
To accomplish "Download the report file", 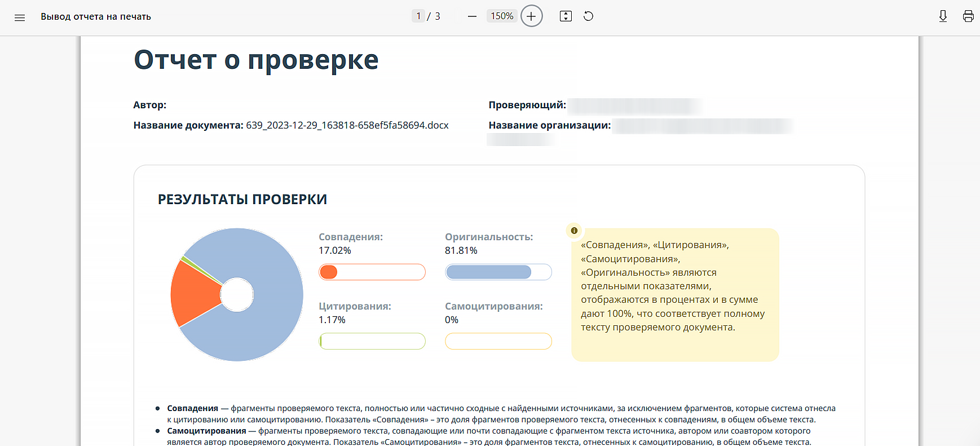I will coord(943,16).
